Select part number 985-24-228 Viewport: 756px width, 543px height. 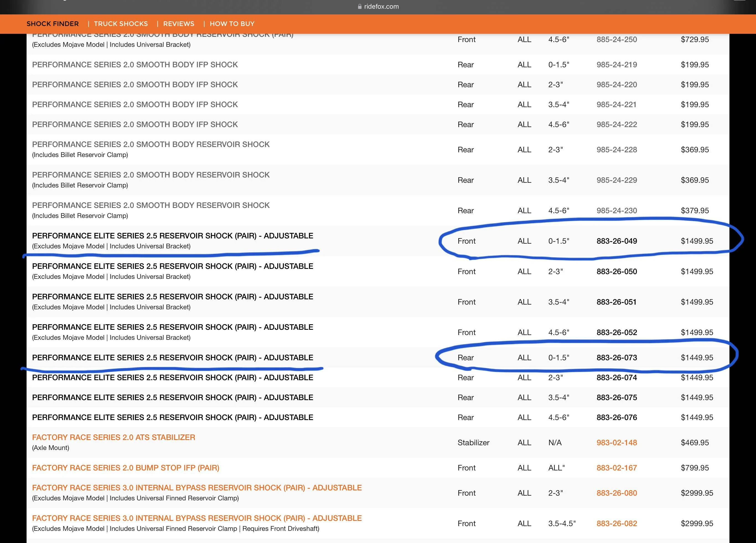617,150
